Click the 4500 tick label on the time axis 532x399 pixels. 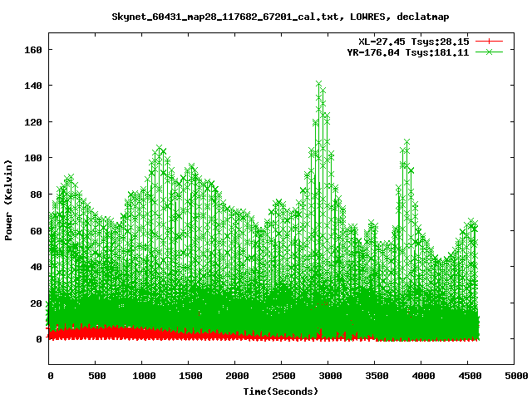[468, 376]
